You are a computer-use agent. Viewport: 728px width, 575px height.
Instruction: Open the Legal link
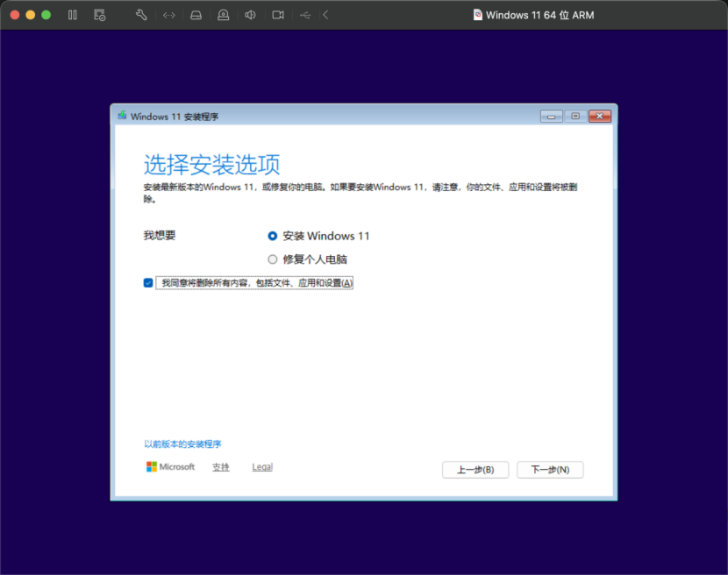coord(262,467)
